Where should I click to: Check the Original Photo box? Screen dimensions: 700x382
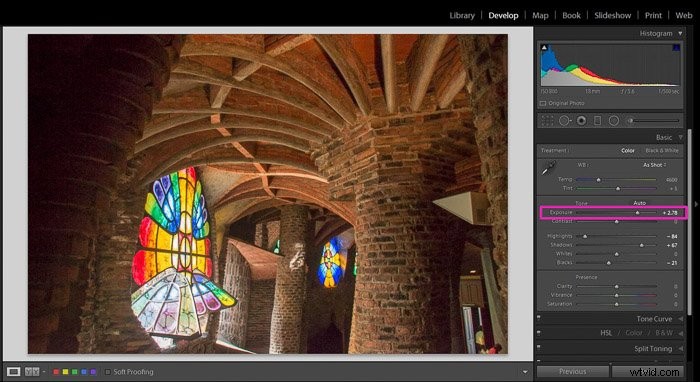pos(543,103)
